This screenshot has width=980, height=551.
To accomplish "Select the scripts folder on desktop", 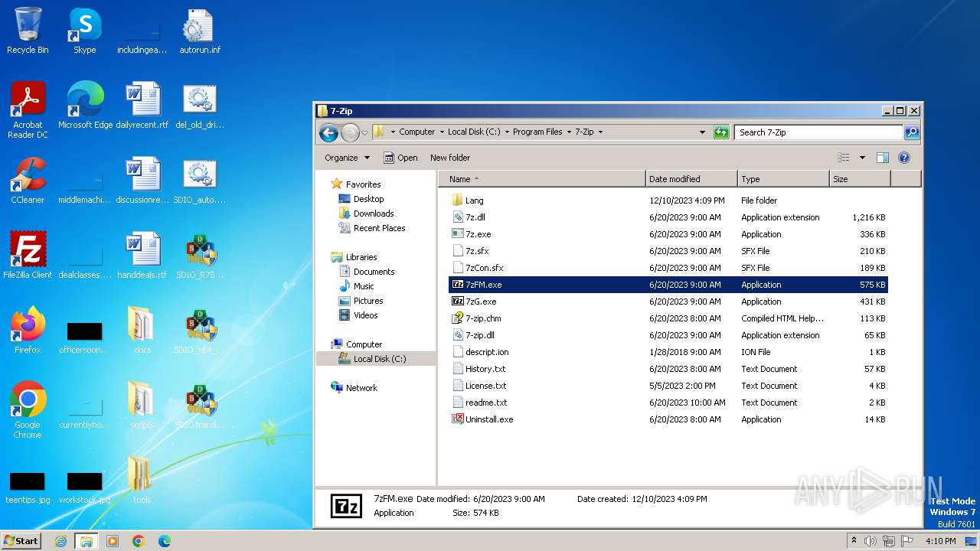I will coord(142,405).
